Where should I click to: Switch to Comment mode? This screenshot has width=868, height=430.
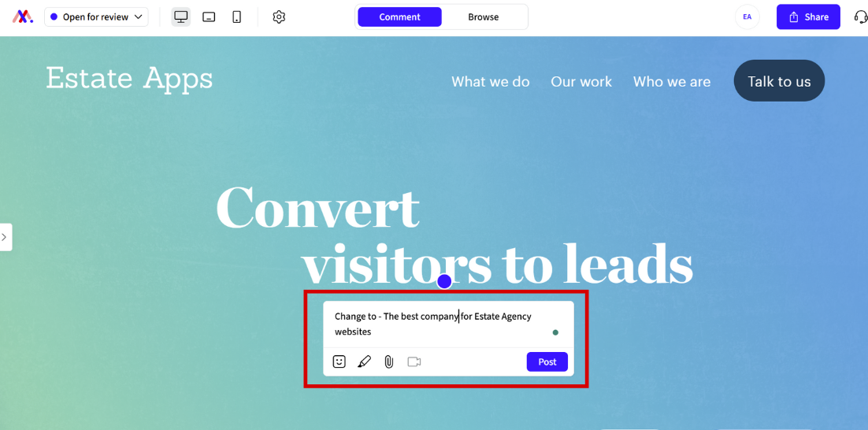pyautogui.click(x=399, y=17)
